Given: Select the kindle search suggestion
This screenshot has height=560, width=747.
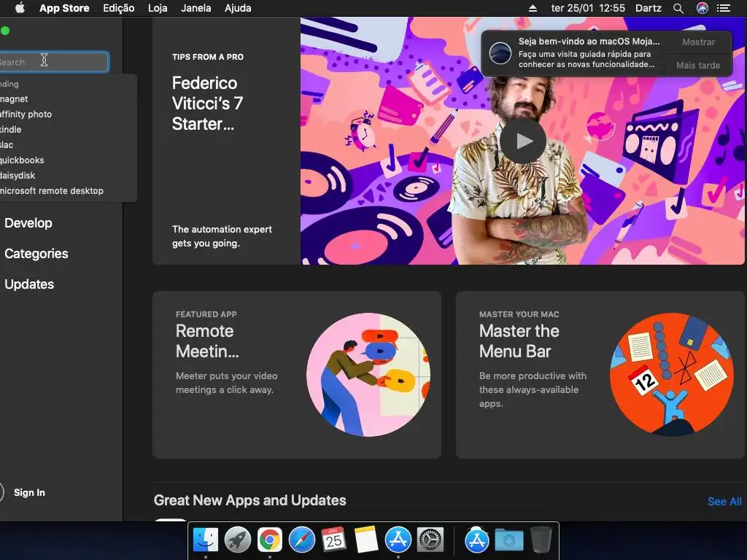Looking at the screenshot, I should pos(66,130).
